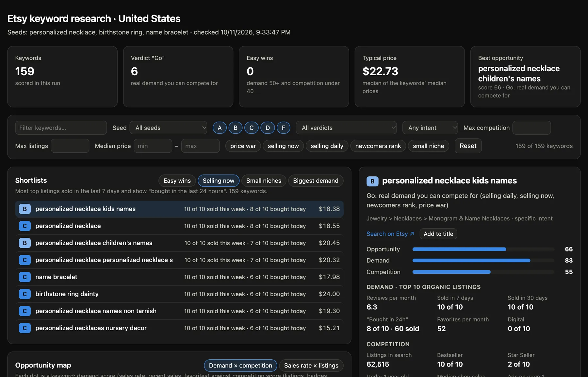Toggle the selling daily tag filter
Screen dimensions: 588x377
(327, 146)
